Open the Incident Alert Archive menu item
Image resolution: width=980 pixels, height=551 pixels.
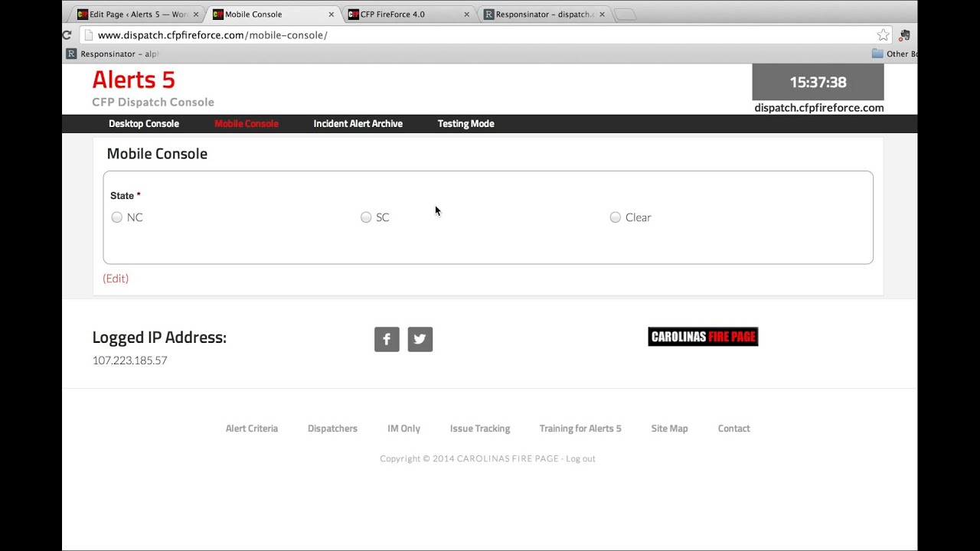click(x=358, y=124)
